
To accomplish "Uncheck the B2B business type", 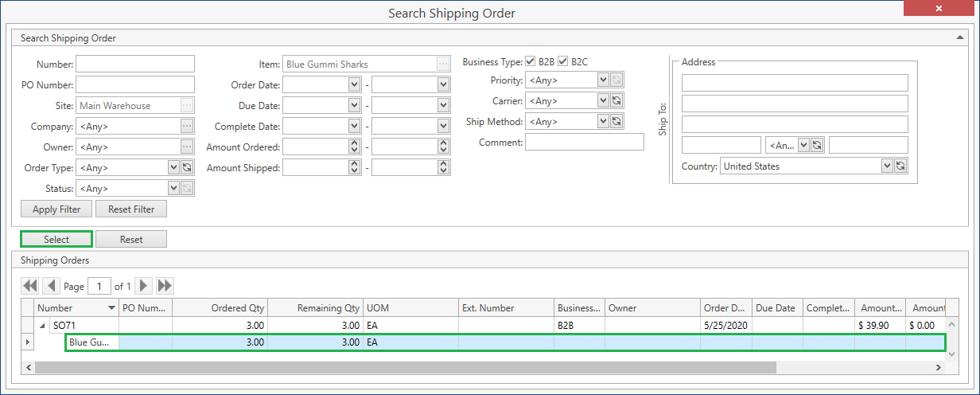I will 531,62.
